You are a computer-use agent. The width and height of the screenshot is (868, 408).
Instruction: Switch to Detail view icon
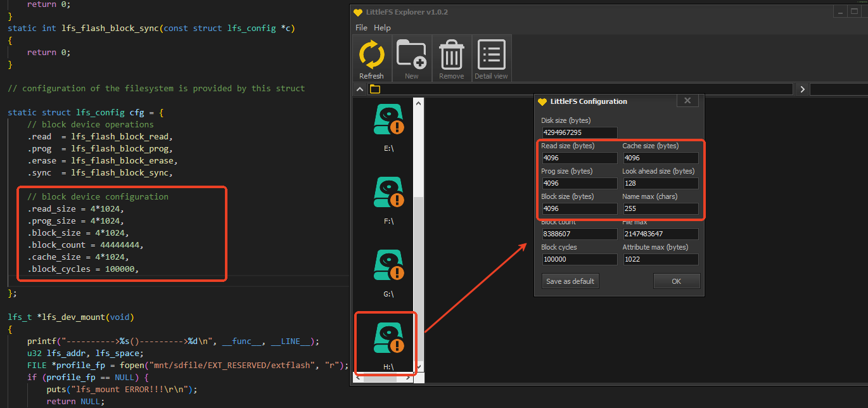tap(491, 54)
